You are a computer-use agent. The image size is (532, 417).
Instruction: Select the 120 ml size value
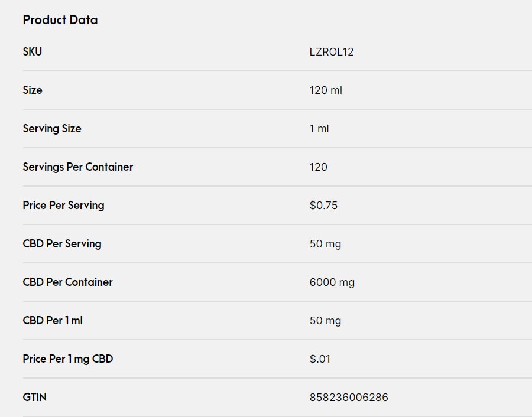coord(326,90)
